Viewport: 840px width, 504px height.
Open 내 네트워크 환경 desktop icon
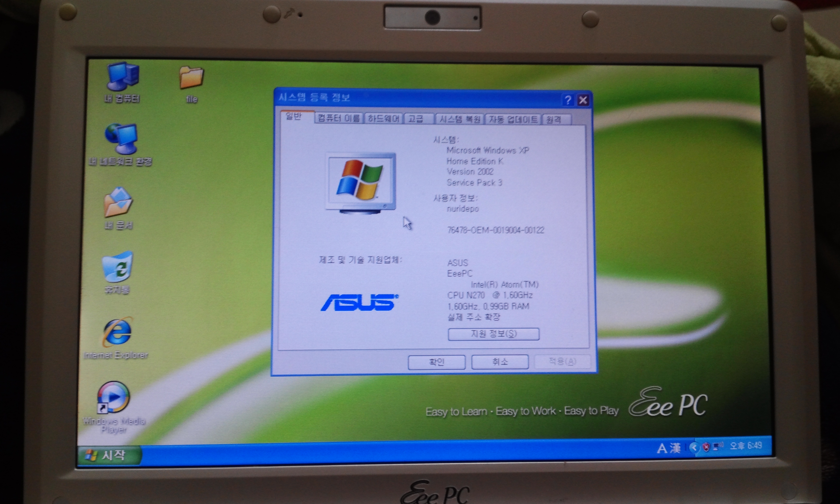point(120,145)
